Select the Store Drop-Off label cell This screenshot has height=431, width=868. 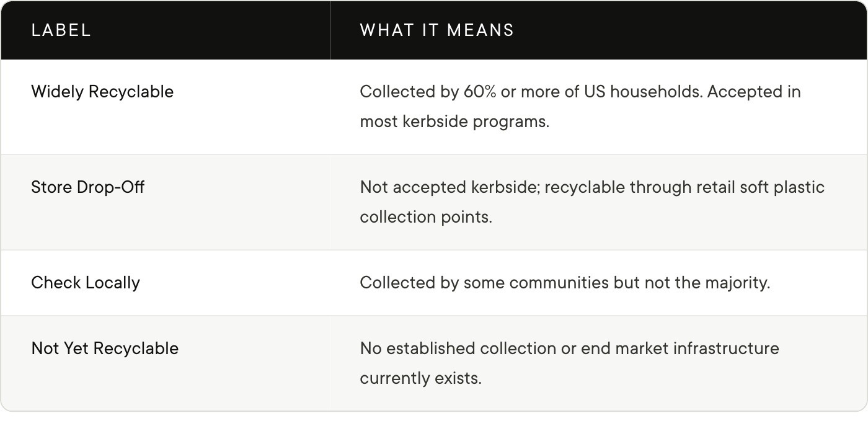(x=165, y=202)
